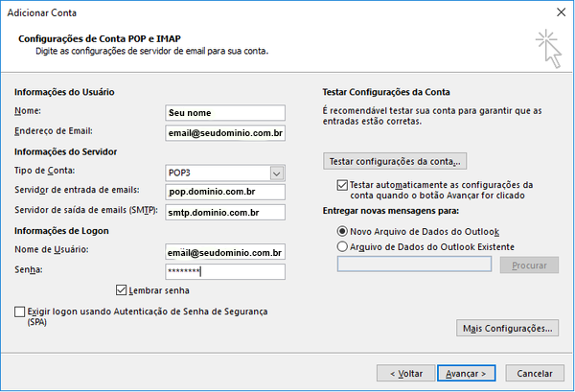Proceed with the Avançar button
This screenshot has width=575, height=392.
pyautogui.click(x=466, y=373)
